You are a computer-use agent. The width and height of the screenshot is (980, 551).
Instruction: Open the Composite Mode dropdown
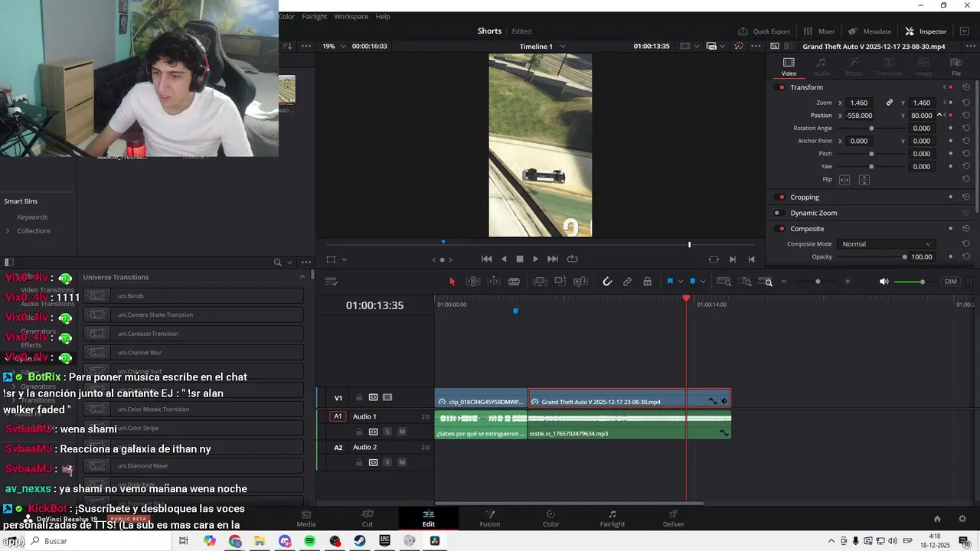tap(887, 244)
